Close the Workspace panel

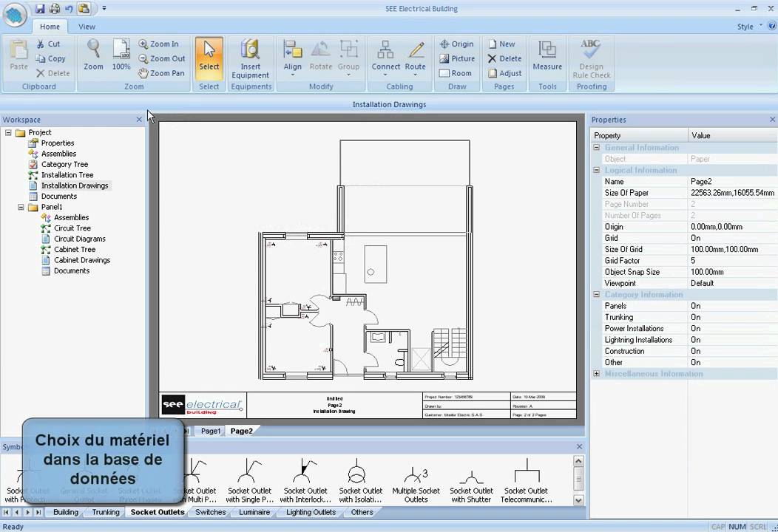139,120
